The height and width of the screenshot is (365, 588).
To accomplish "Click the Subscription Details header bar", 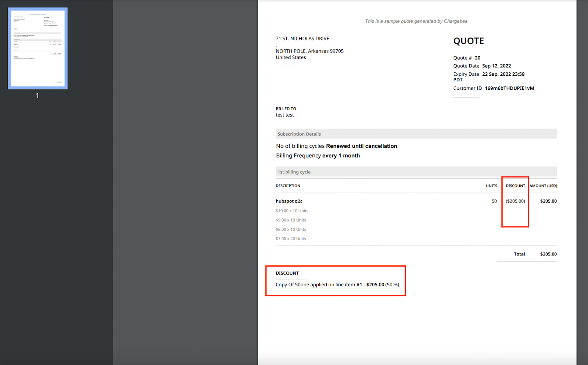I will pyautogui.click(x=299, y=134).
